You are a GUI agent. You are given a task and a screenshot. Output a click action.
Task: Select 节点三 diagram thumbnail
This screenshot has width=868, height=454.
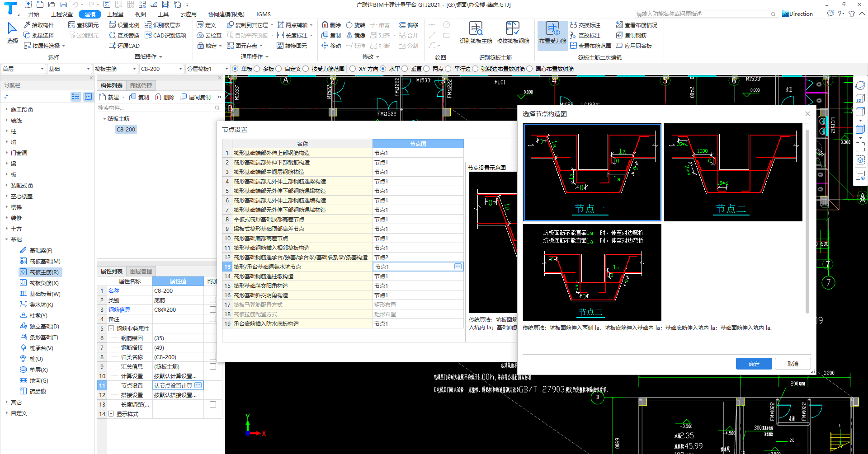592,272
